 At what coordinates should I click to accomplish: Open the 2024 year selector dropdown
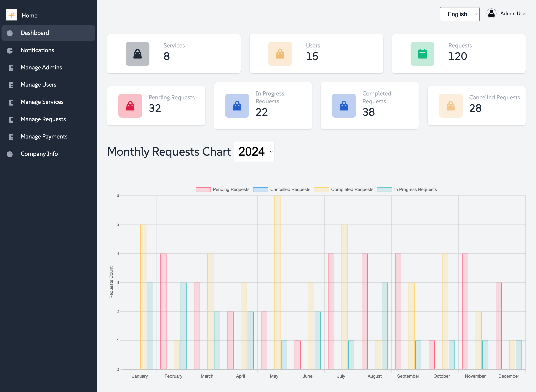(254, 151)
